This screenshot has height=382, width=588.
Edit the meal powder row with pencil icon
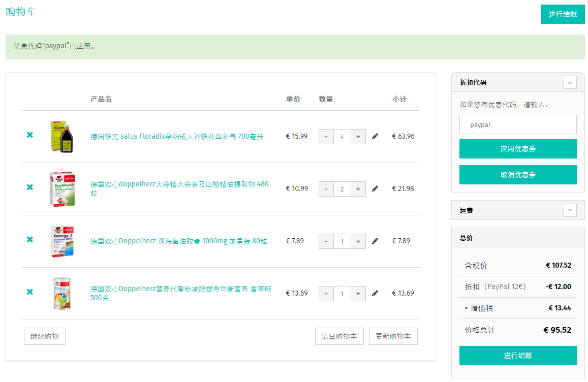click(x=375, y=293)
